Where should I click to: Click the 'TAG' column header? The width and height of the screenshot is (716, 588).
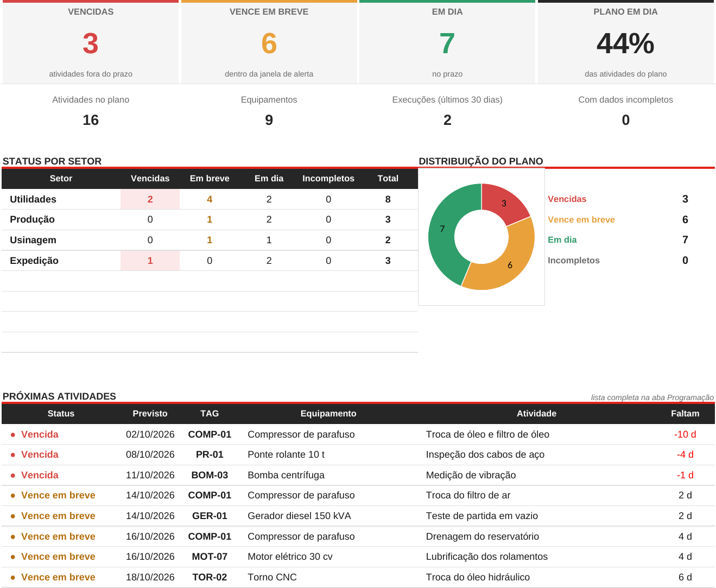(210, 414)
